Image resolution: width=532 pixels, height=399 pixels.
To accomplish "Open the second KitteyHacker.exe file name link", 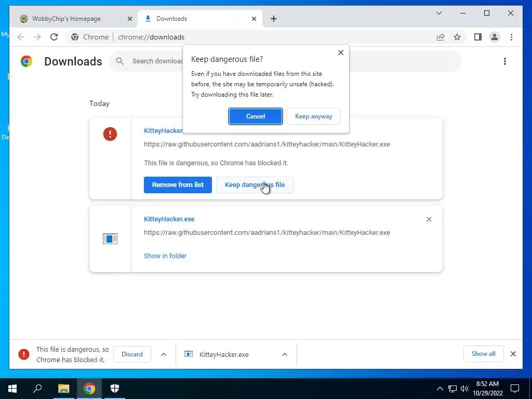I will [169, 219].
